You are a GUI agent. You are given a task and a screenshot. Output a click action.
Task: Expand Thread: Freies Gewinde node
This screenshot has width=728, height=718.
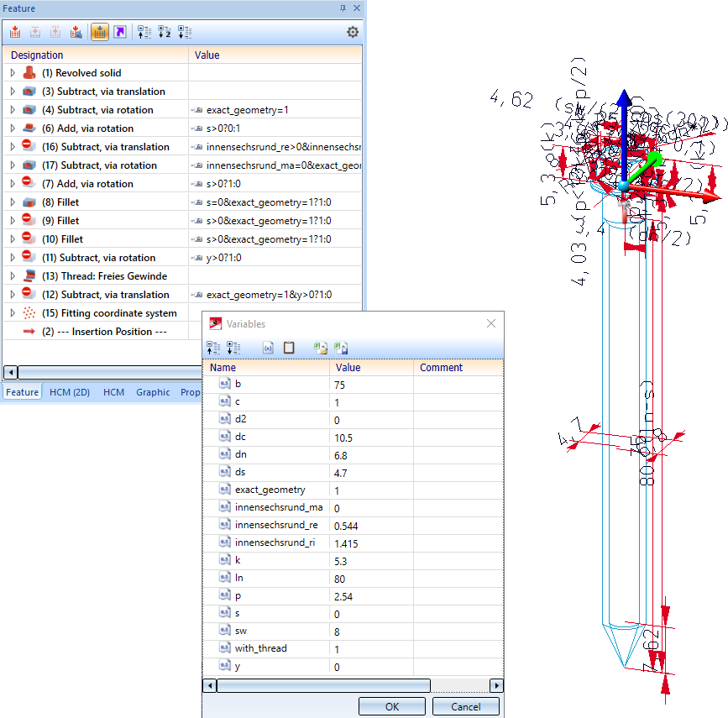tap(13, 276)
